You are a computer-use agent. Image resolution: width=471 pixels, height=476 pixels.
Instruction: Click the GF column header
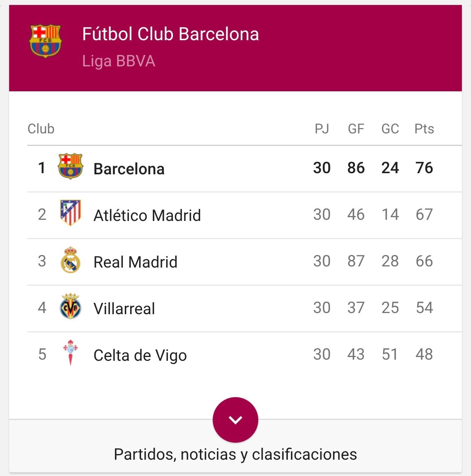click(356, 129)
